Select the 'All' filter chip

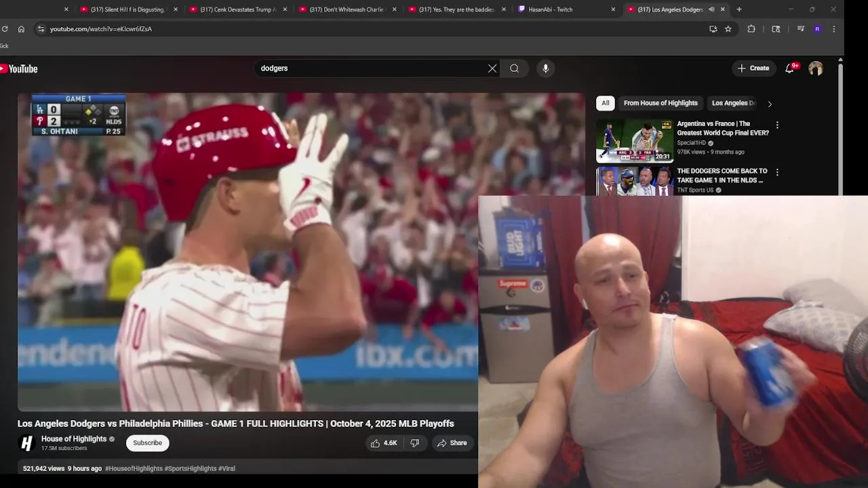point(606,103)
